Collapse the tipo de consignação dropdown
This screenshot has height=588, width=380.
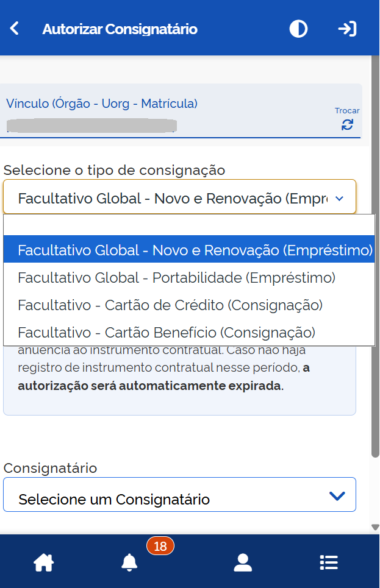pyautogui.click(x=179, y=197)
